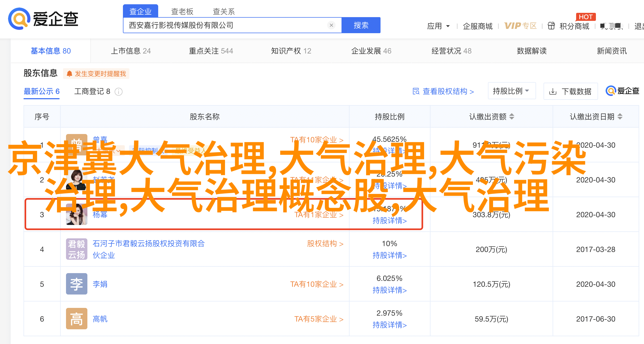Screen dimensions: 644x344
Task: Open TA有10家企业 link for 李娟
Action: [317, 284]
